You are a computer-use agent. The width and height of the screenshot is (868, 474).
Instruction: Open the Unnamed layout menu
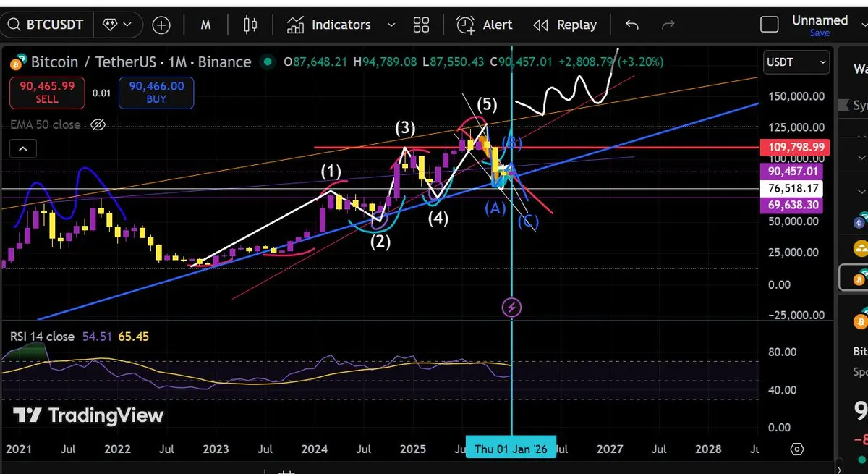[820, 20]
